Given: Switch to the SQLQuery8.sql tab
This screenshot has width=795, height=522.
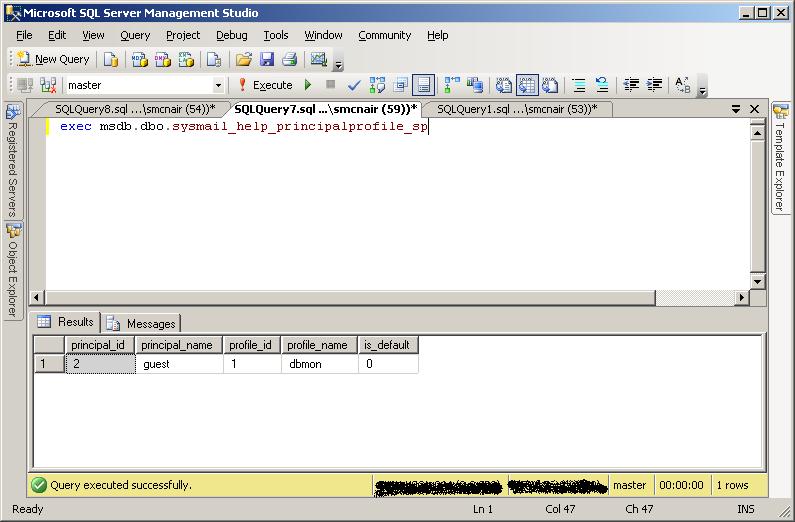Looking at the screenshot, I should tap(135, 109).
